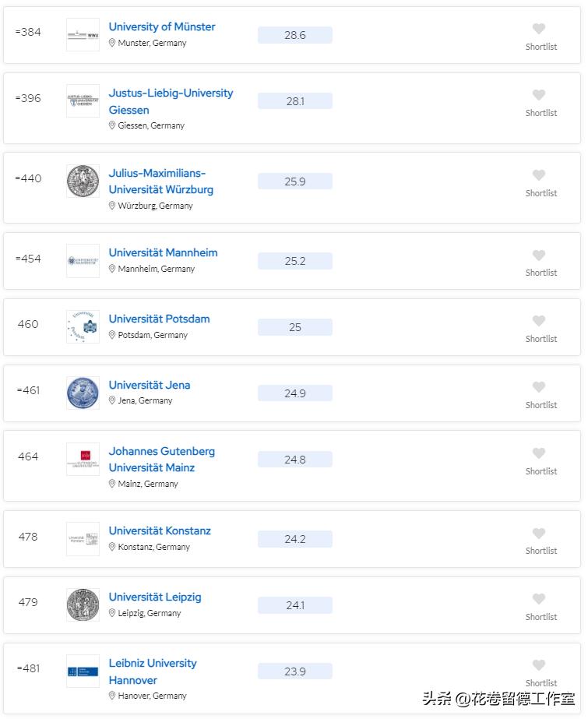The image size is (588, 719).
Task: Open University of Münster link
Action: (x=162, y=27)
